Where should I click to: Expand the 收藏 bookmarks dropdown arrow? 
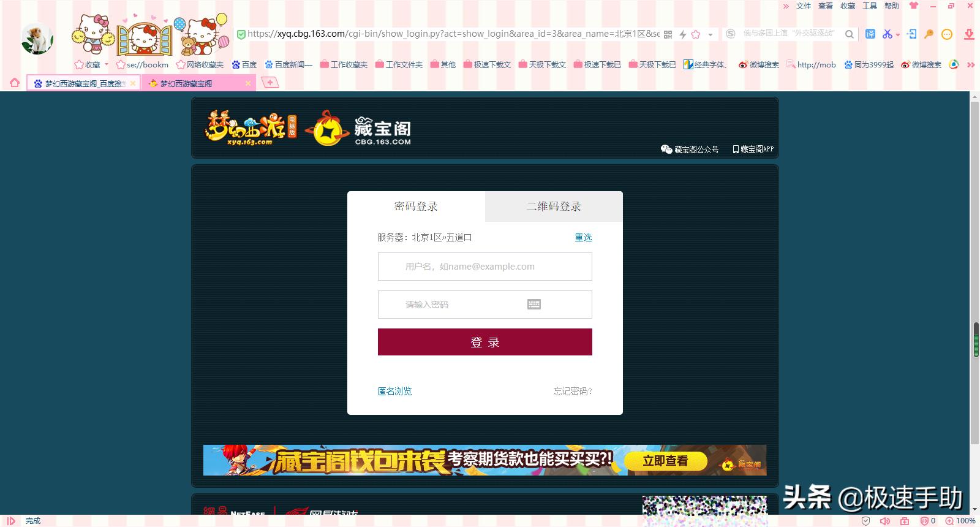point(107,64)
